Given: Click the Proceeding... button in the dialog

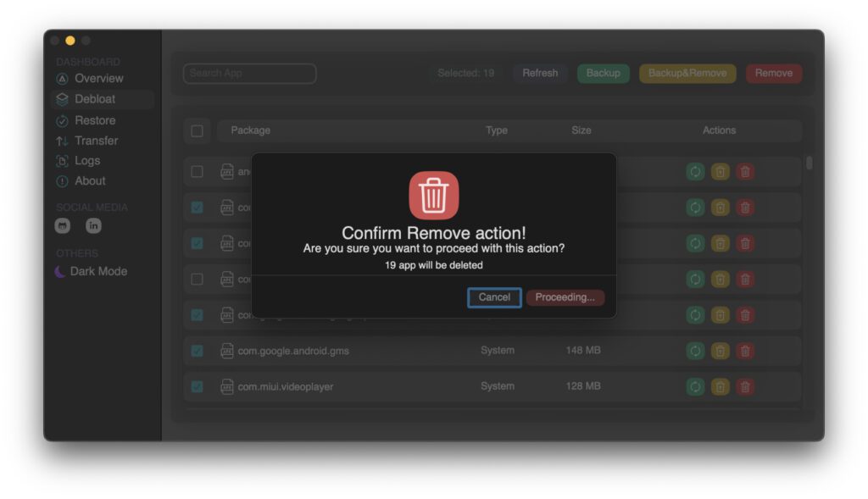Looking at the screenshot, I should (565, 297).
